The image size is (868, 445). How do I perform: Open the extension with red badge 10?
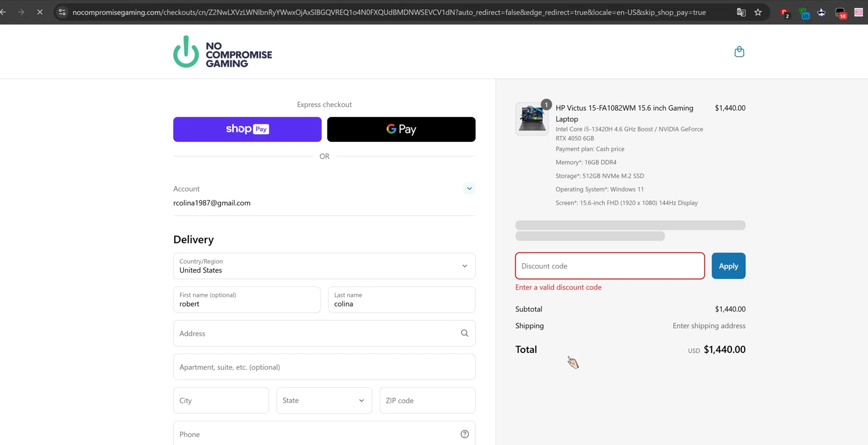coord(841,13)
